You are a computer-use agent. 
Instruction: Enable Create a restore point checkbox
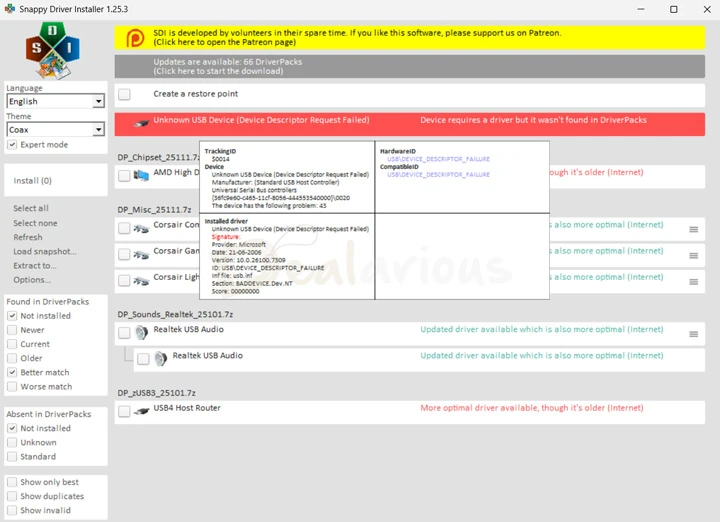(x=125, y=94)
